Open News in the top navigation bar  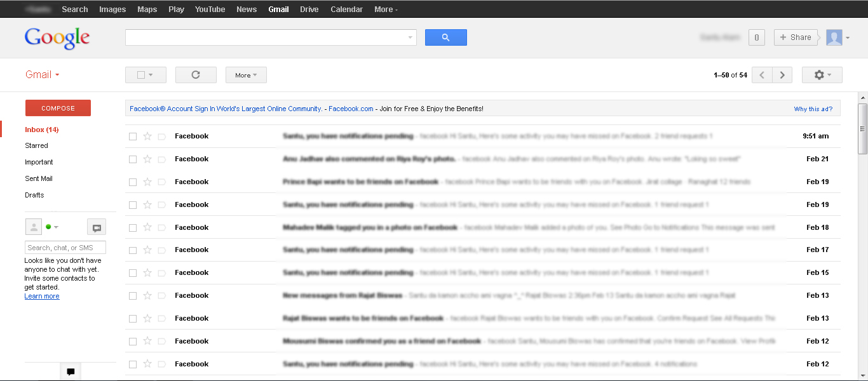247,10
